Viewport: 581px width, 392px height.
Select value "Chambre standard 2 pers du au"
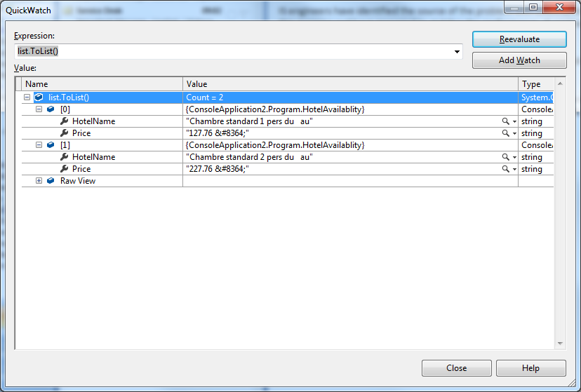point(249,157)
